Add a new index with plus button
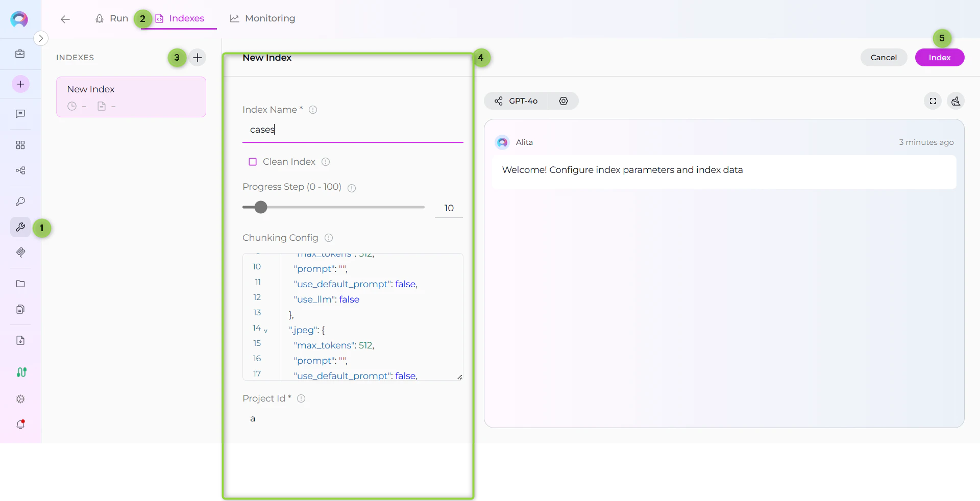 pyautogui.click(x=198, y=58)
